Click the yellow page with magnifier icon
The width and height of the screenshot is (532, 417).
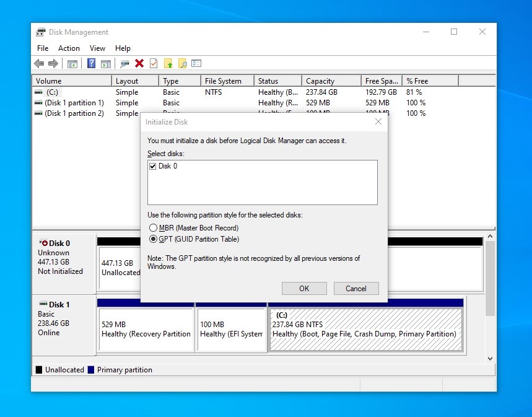point(182,63)
